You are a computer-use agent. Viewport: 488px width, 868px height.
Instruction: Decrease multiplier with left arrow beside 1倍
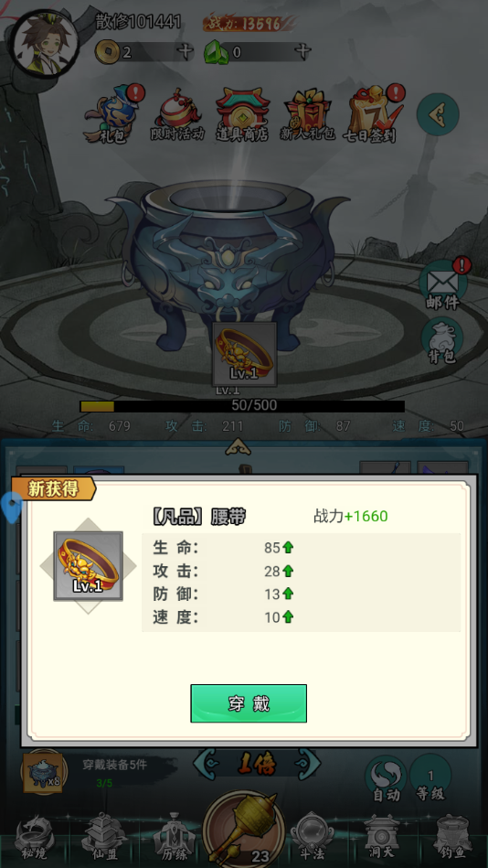click(204, 765)
